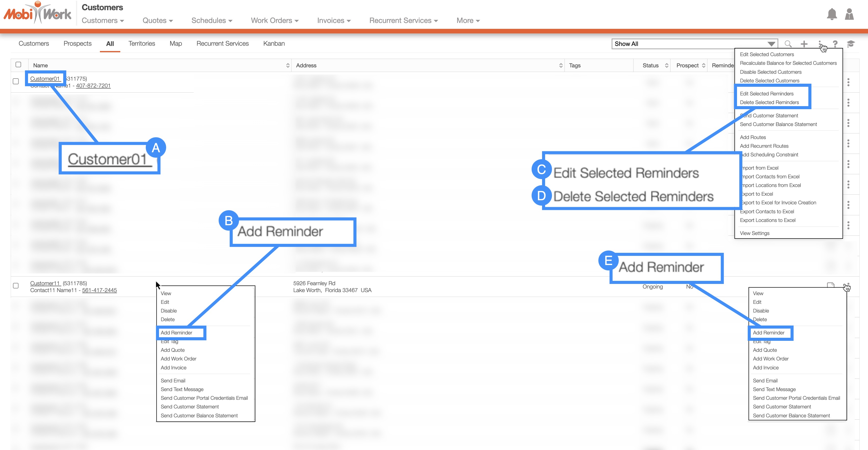The width and height of the screenshot is (868, 450).
Task: Tick the Customer01 row checkbox
Action: 16,81
